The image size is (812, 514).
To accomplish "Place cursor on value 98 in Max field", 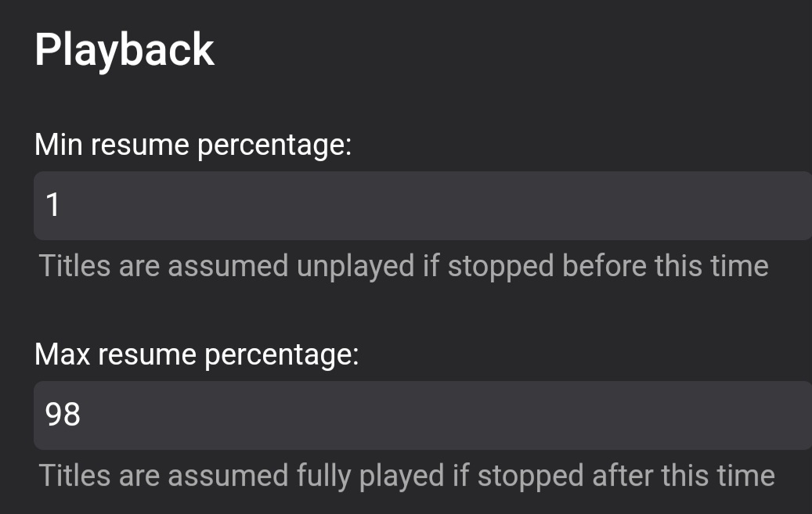I will 63,415.
